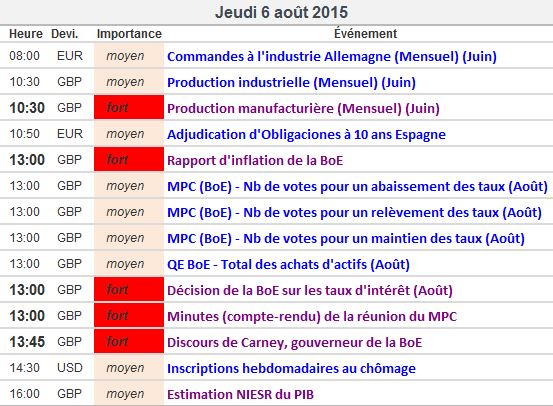Click the Événement column header
The height and width of the screenshot is (406, 553).
tap(365, 34)
